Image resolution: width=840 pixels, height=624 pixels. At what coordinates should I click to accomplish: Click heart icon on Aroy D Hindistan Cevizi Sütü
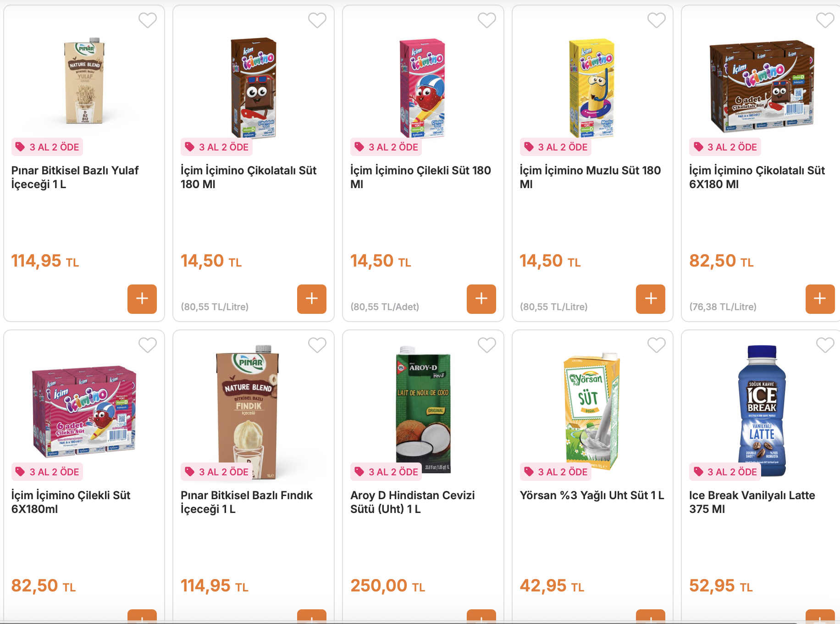[x=487, y=345]
